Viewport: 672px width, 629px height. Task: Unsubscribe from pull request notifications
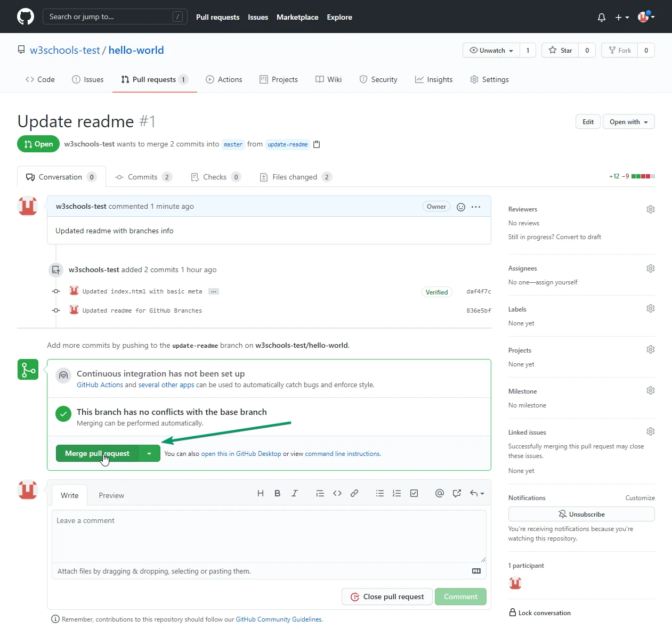coord(581,514)
